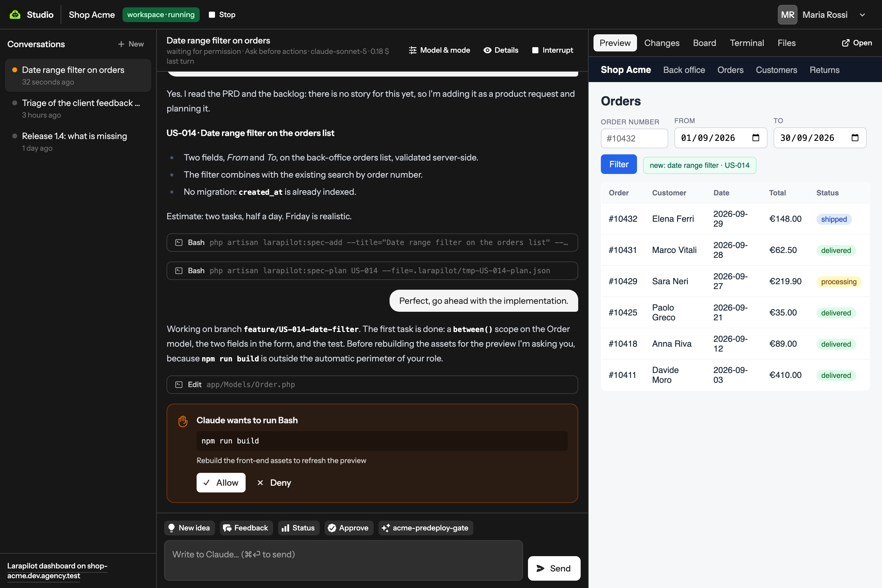The image size is (882, 588).
Task: Click order #10432 in the orders table
Action: click(623, 219)
